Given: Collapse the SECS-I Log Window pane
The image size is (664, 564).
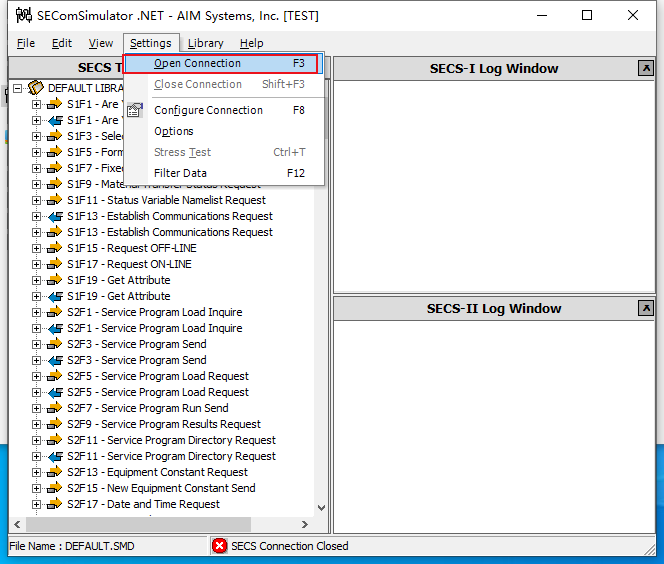Looking at the screenshot, I should (x=646, y=68).
